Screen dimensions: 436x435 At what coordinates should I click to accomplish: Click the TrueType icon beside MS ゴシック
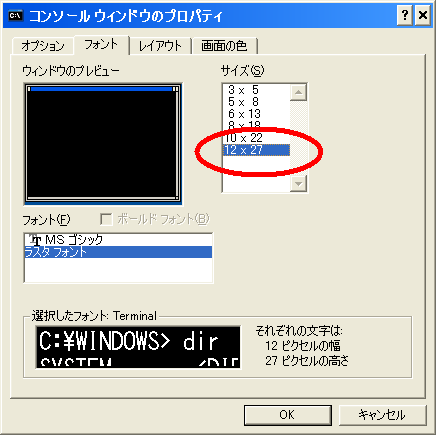(35, 239)
